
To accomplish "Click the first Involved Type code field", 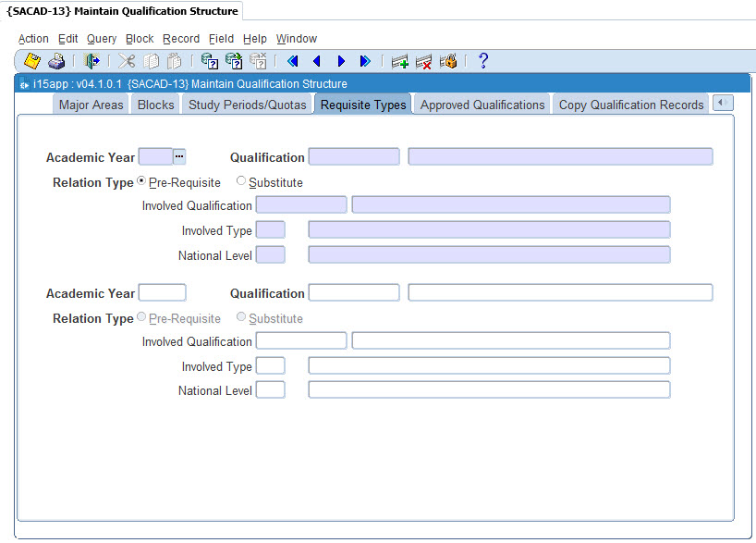I will tap(270, 229).
